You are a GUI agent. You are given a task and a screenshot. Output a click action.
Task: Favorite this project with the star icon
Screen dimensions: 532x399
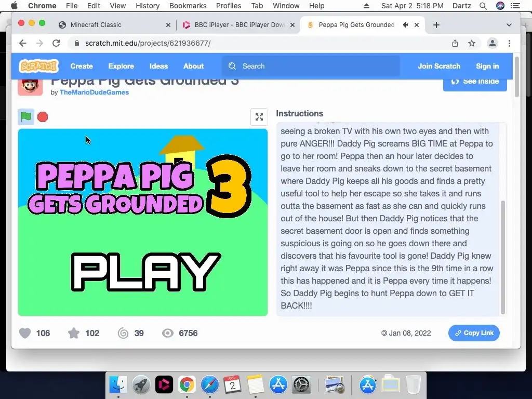pyautogui.click(x=74, y=333)
